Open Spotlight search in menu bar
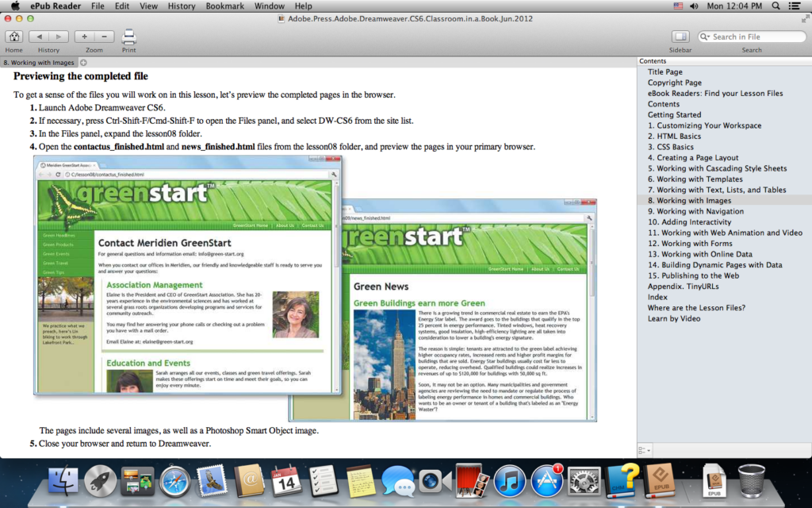The image size is (812, 508). coord(776,6)
